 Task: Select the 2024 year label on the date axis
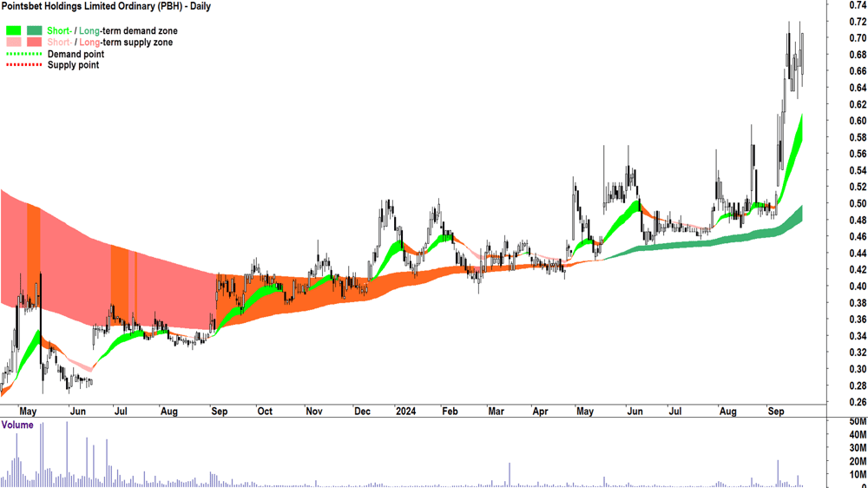(x=405, y=412)
